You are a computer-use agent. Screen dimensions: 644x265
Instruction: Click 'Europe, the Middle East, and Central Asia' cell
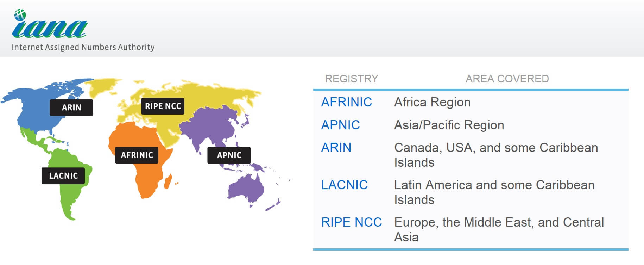click(x=499, y=230)
